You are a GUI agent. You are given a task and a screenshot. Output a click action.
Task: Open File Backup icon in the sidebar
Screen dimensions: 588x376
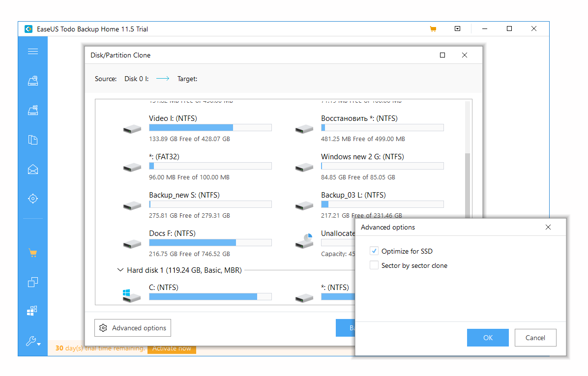33,140
